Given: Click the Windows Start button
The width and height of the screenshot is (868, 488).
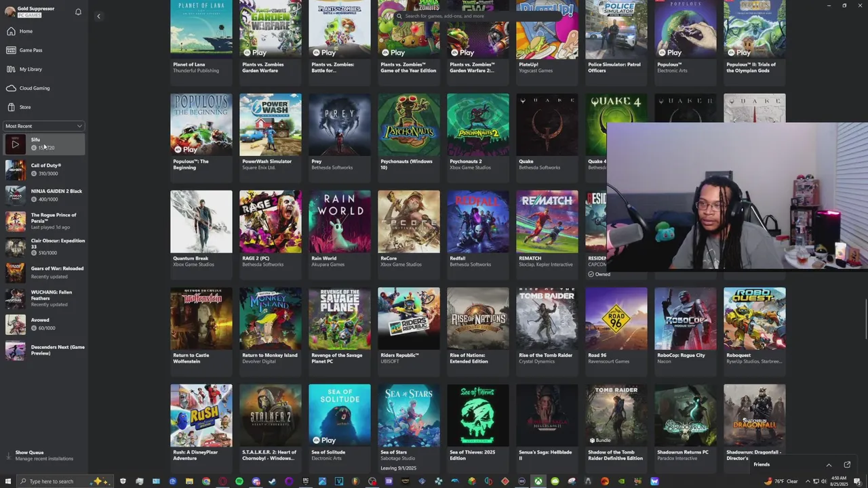Looking at the screenshot, I should pos(7,481).
